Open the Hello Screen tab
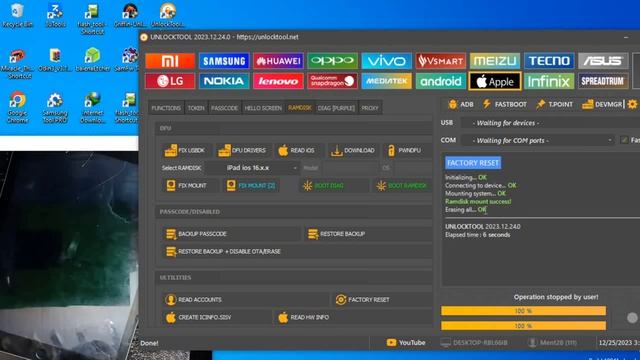 point(263,108)
